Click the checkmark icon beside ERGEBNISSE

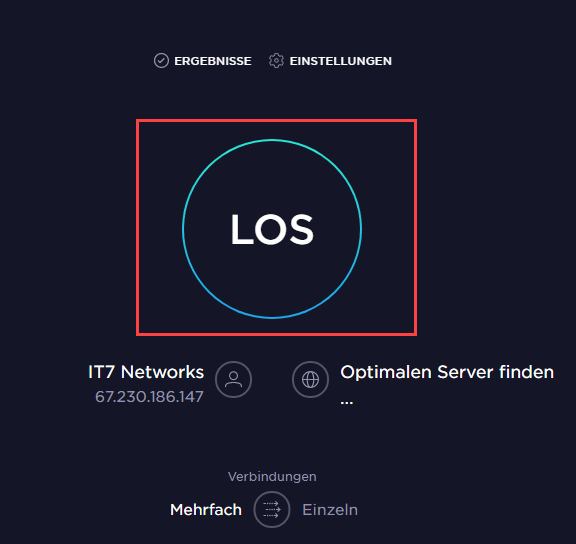pyautogui.click(x=161, y=61)
